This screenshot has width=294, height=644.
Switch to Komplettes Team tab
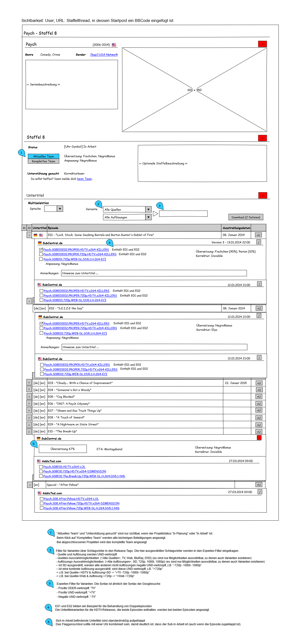tap(44, 161)
